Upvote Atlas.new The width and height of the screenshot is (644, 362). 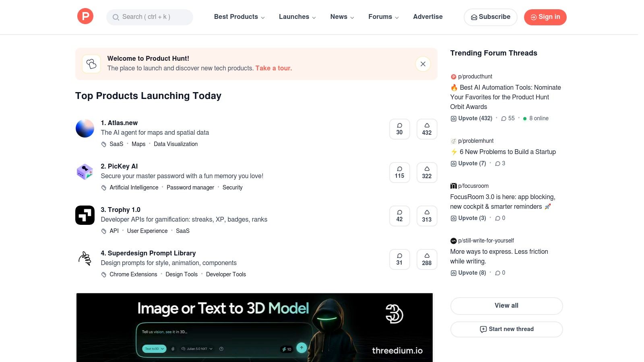pos(427,129)
